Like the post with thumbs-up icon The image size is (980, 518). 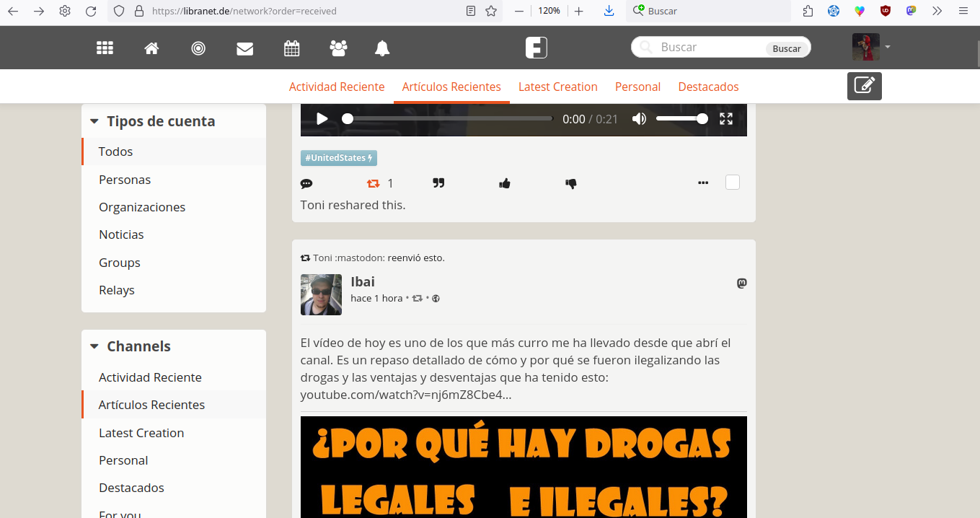click(x=505, y=183)
